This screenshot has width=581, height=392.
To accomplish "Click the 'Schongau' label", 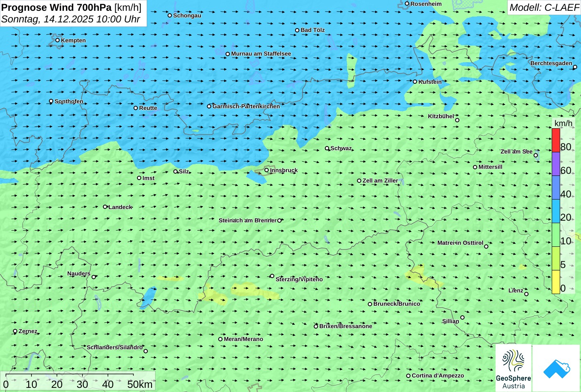I will tap(187, 16).
